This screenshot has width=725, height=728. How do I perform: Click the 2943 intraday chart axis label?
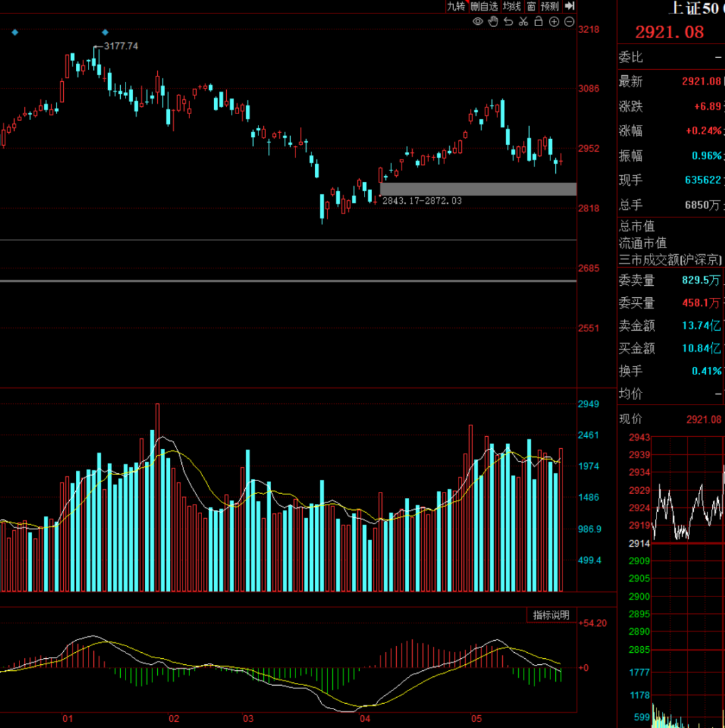click(x=640, y=437)
